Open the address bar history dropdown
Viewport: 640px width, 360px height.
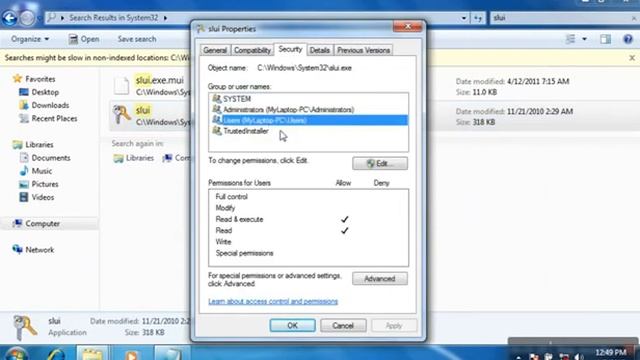pos(463,18)
